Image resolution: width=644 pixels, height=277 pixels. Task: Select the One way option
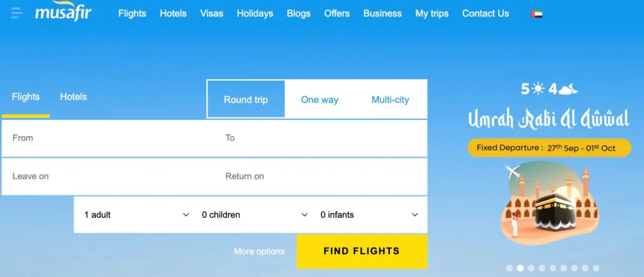click(319, 99)
